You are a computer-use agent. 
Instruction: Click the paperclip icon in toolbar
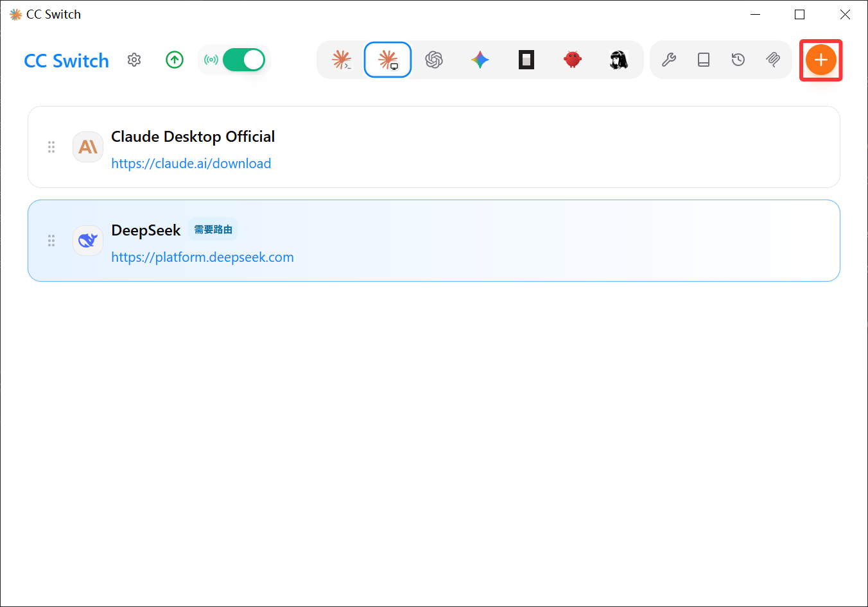(x=773, y=60)
